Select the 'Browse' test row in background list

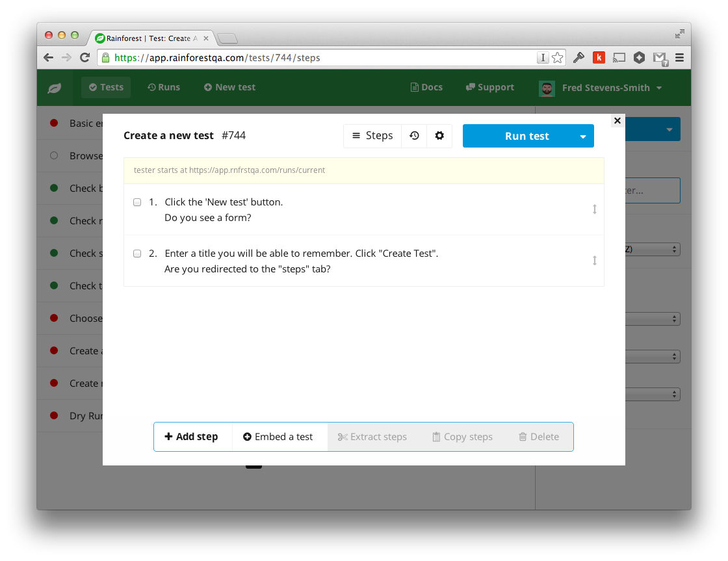coord(70,156)
